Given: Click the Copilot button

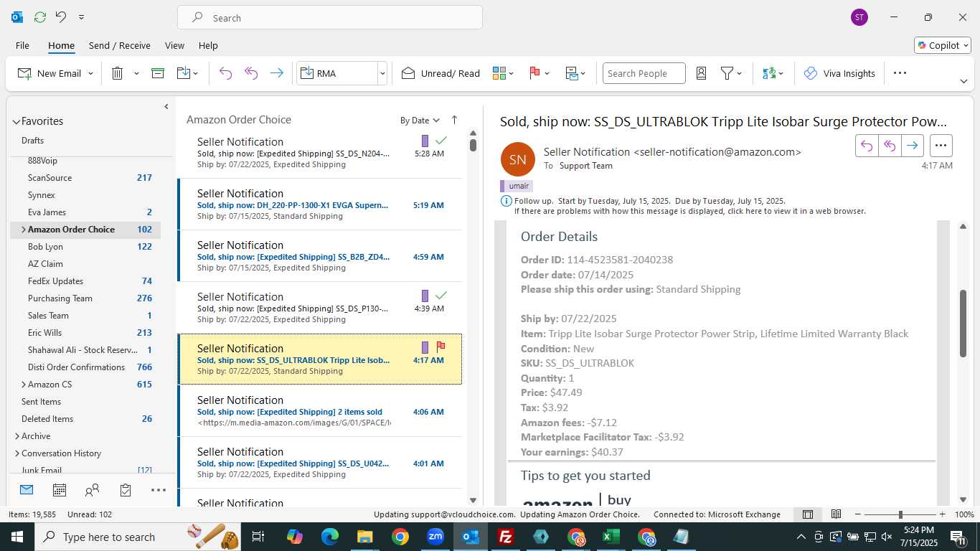Looking at the screenshot, I should (942, 45).
